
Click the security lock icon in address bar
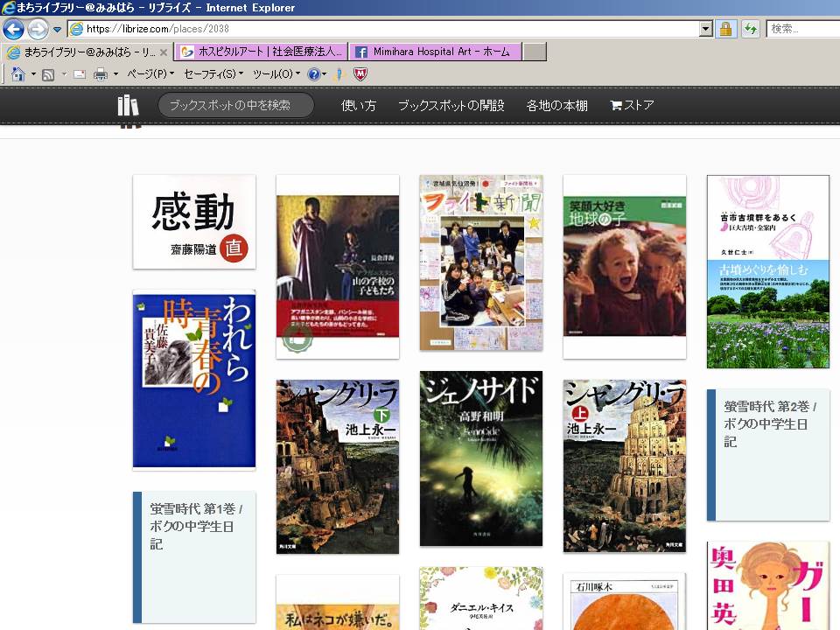[725, 29]
